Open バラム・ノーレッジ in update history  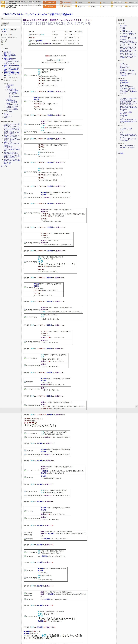point(125,130)
